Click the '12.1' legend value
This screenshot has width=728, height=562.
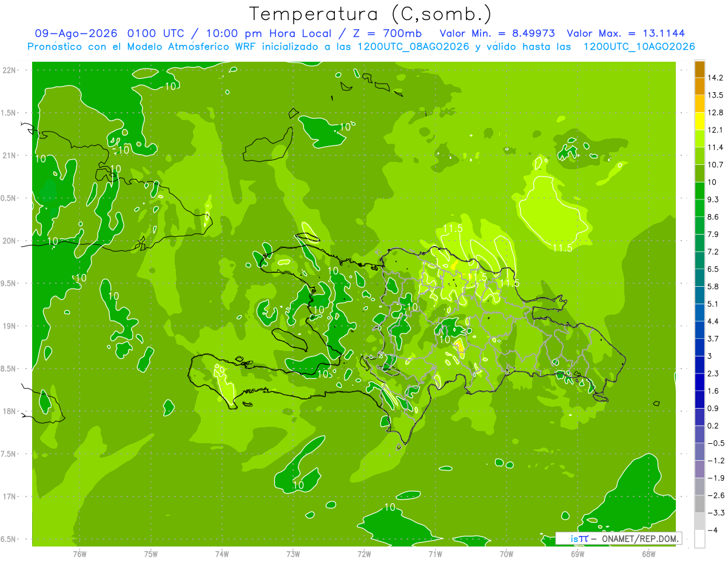716,130
